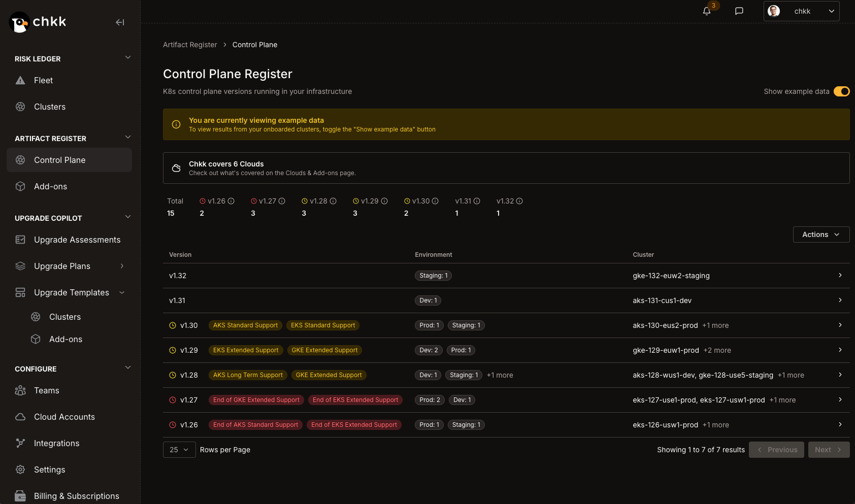Click the cloud icon in Chkk covers banner
Viewport: 855px width, 504px height.
click(x=176, y=168)
